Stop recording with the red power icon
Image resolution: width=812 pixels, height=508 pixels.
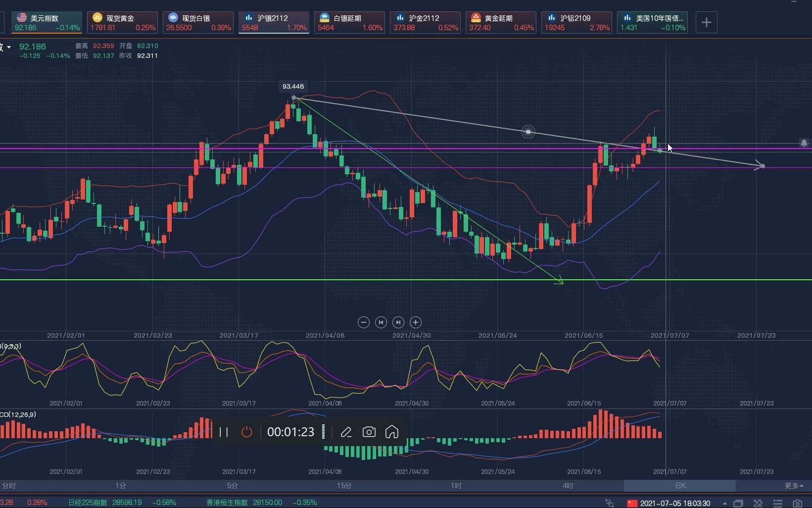coord(246,432)
